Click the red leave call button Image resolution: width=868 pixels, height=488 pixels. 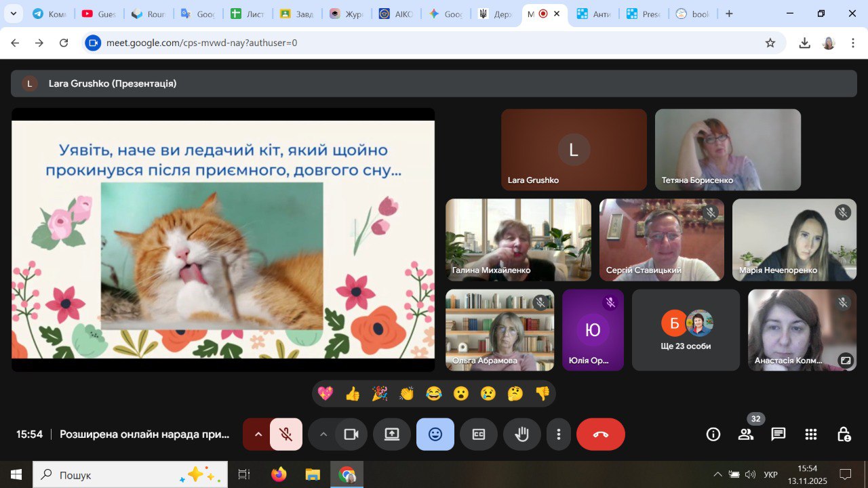pyautogui.click(x=600, y=434)
